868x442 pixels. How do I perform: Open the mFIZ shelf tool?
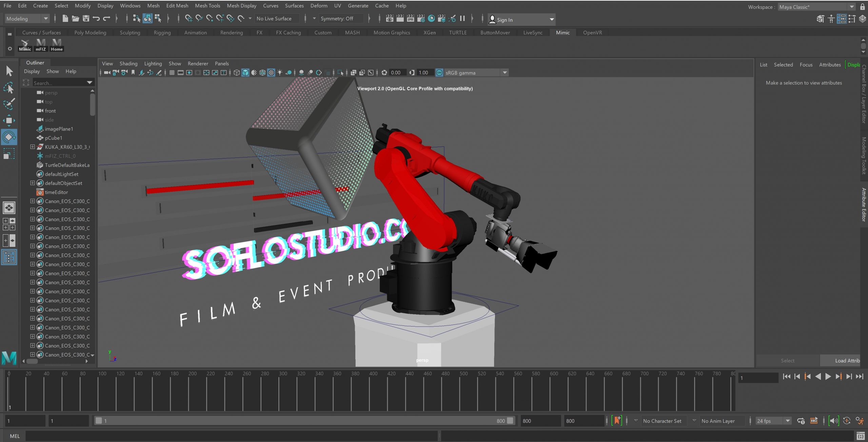41,45
